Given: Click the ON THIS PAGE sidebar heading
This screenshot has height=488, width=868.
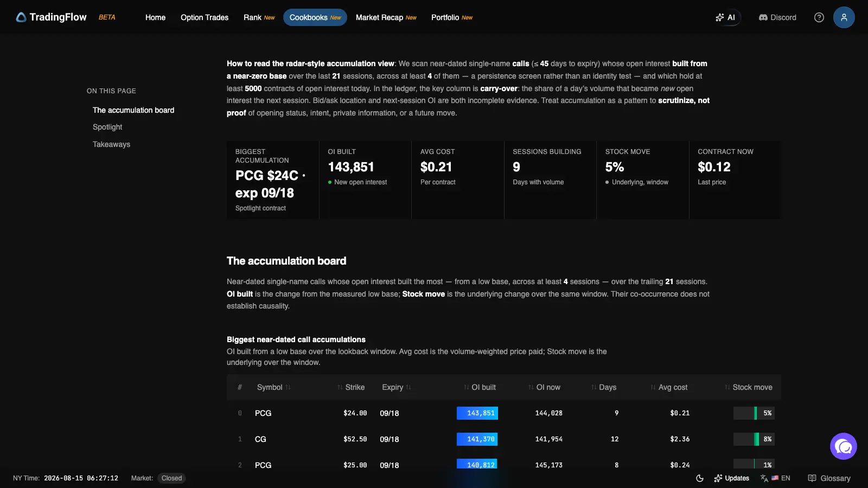Looking at the screenshot, I should tap(111, 91).
